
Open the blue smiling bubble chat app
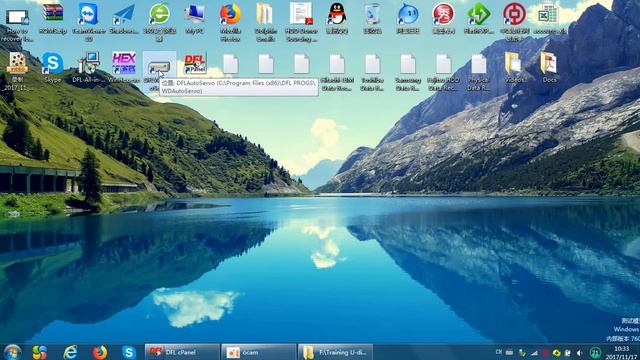pyautogui.click(x=408, y=18)
